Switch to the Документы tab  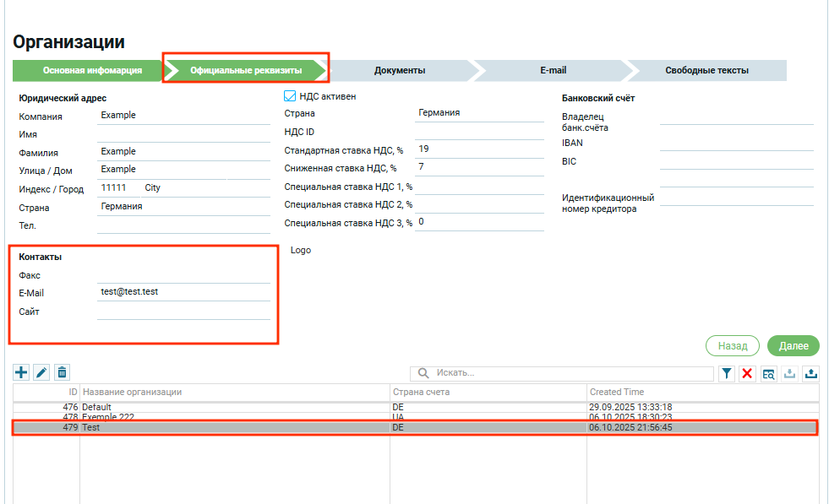pyautogui.click(x=400, y=70)
